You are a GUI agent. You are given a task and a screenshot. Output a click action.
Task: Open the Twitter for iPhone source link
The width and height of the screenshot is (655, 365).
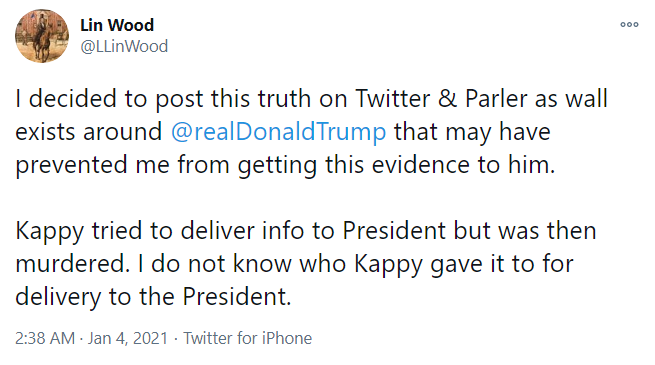click(x=248, y=338)
